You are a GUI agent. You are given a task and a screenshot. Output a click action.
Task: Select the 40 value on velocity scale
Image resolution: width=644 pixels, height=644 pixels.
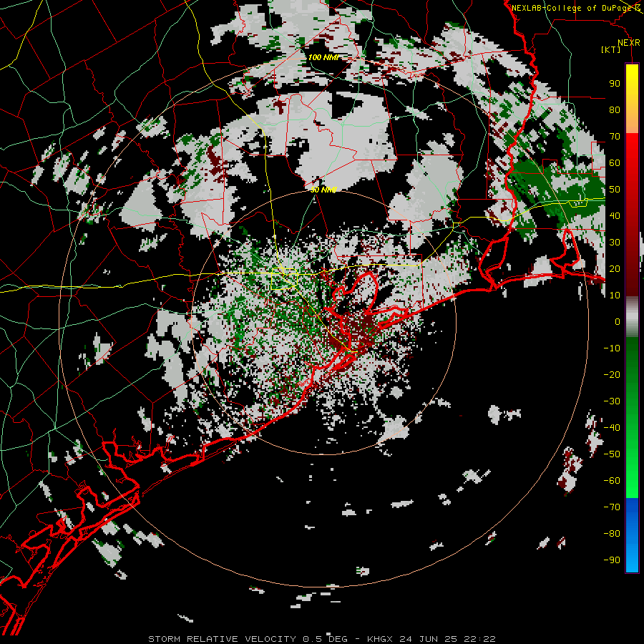(x=615, y=215)
